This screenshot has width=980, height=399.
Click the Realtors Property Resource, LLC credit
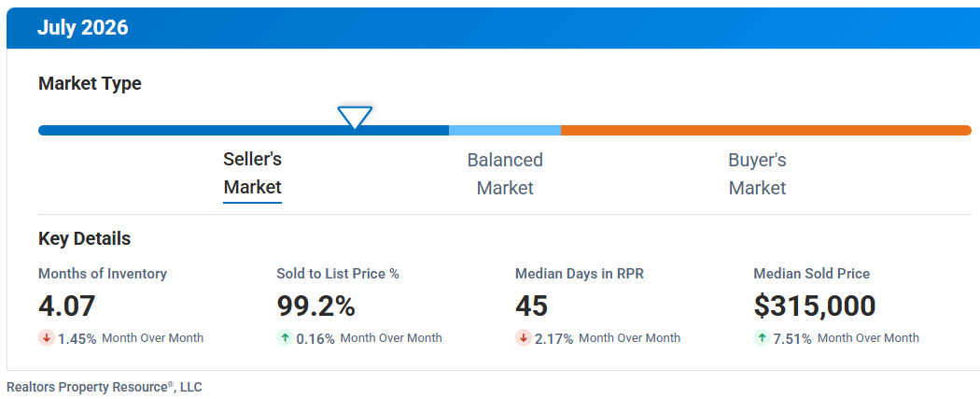(105, 387)
